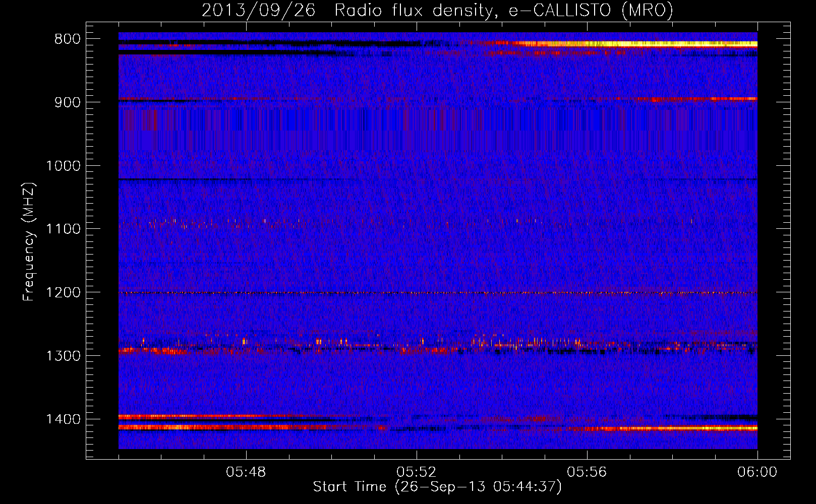Select the 1200 frequency tick label
The width and height of the screenshot is (816, 504).
click(63, 293)
